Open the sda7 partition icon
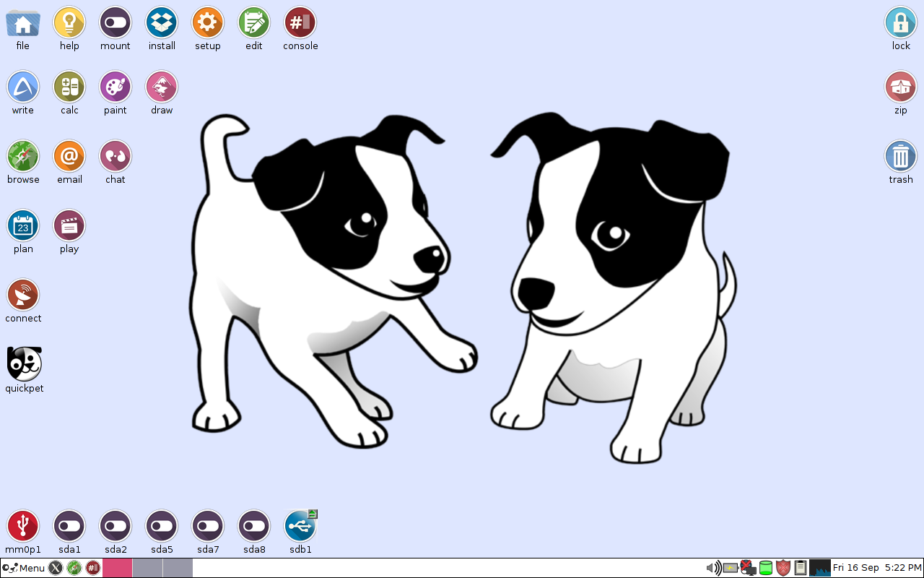 (x=208, y=527)
